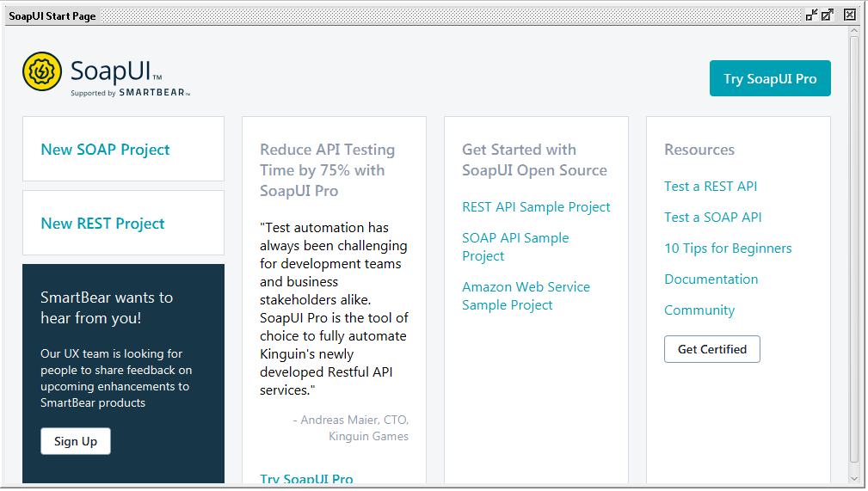Click the 'Get Started with SoapUI Open Source' heading

(x=534, y=160)
